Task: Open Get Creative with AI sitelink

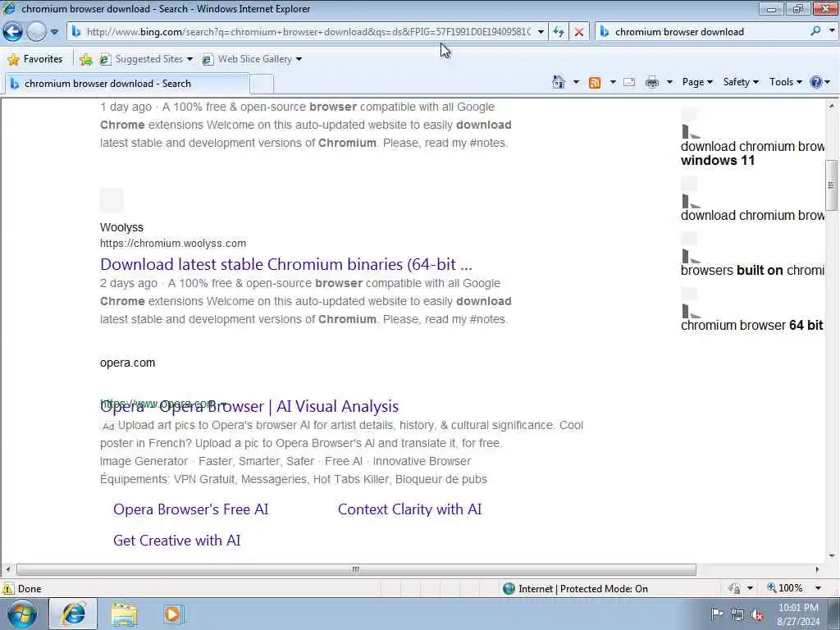Action: point(177,540)
